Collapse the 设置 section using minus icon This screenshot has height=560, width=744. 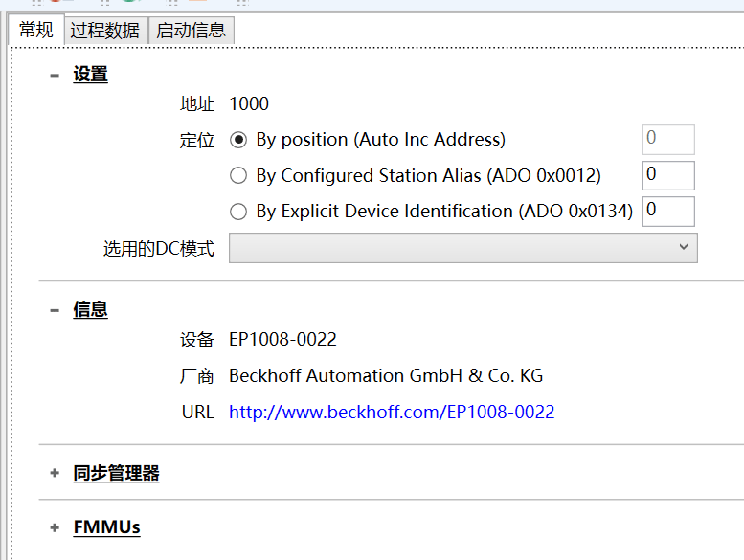click(55, 75)
